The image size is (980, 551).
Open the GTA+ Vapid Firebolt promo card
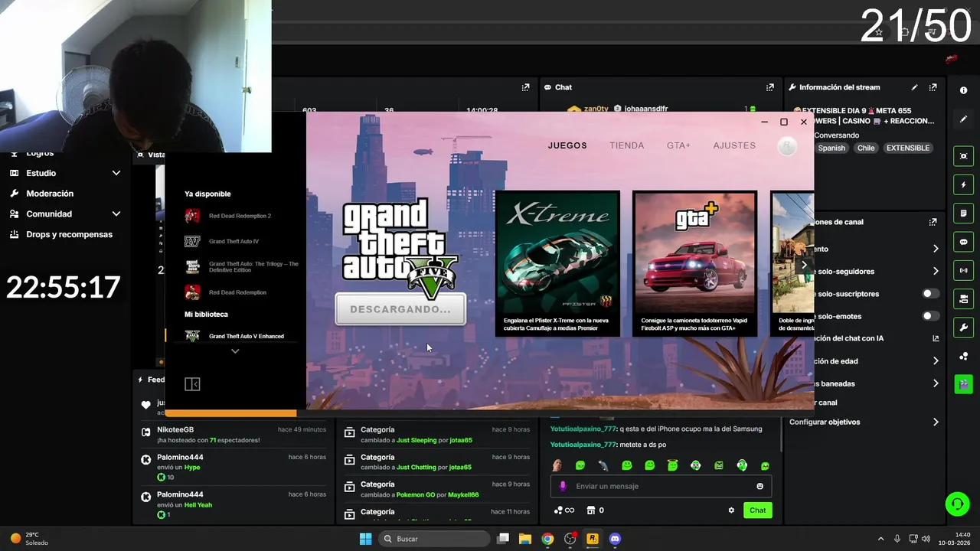[x=694, y=263]
